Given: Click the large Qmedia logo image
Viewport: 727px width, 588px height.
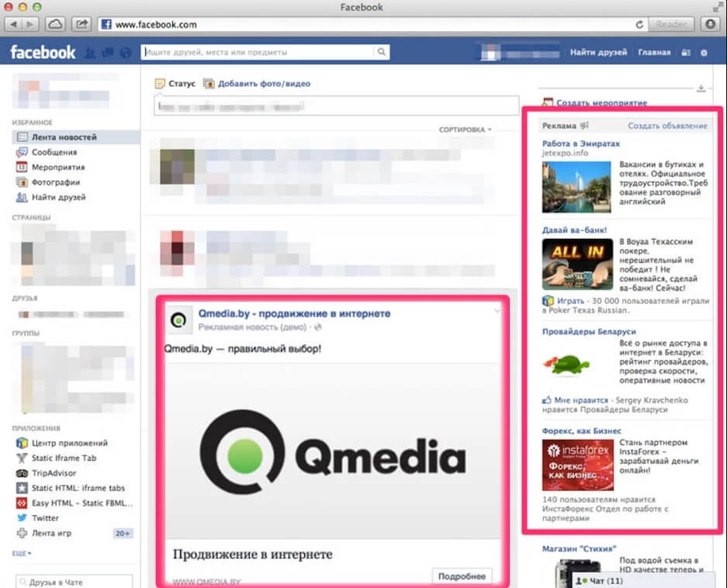Looking at the screenshot, I should coord(333,451).
